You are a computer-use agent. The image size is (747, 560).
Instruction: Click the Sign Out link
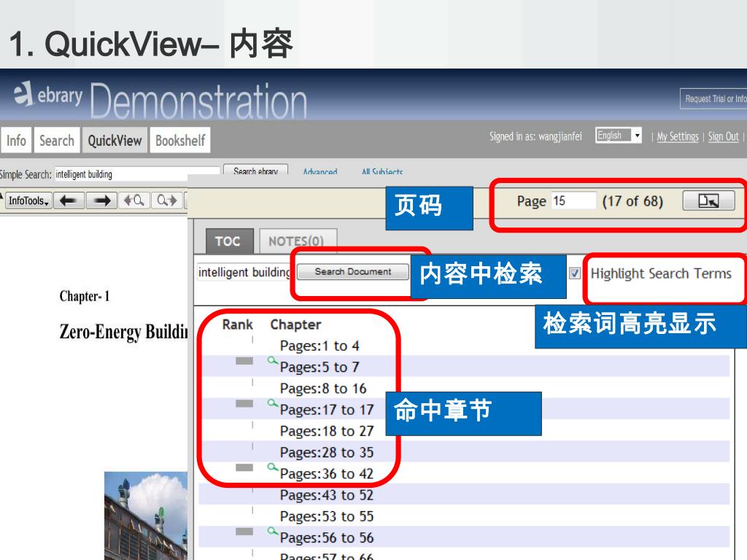723,136
